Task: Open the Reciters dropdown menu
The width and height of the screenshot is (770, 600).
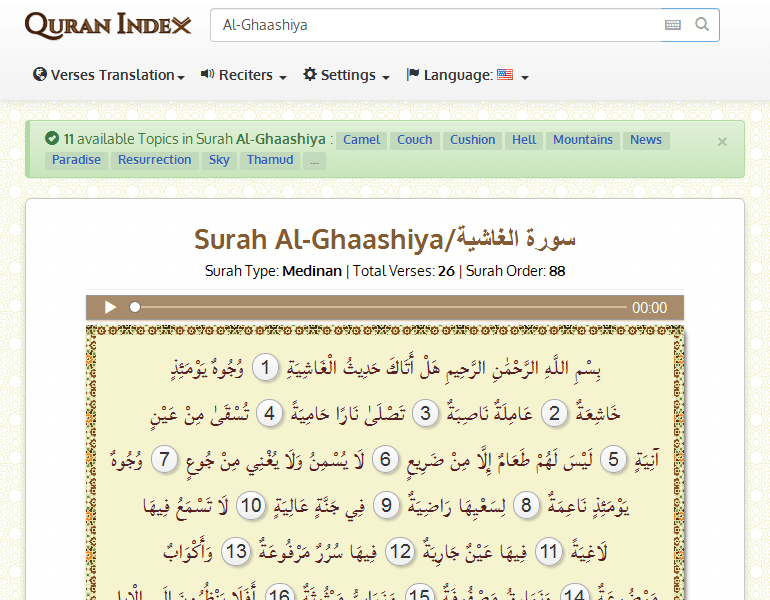Action: [244, 75]
